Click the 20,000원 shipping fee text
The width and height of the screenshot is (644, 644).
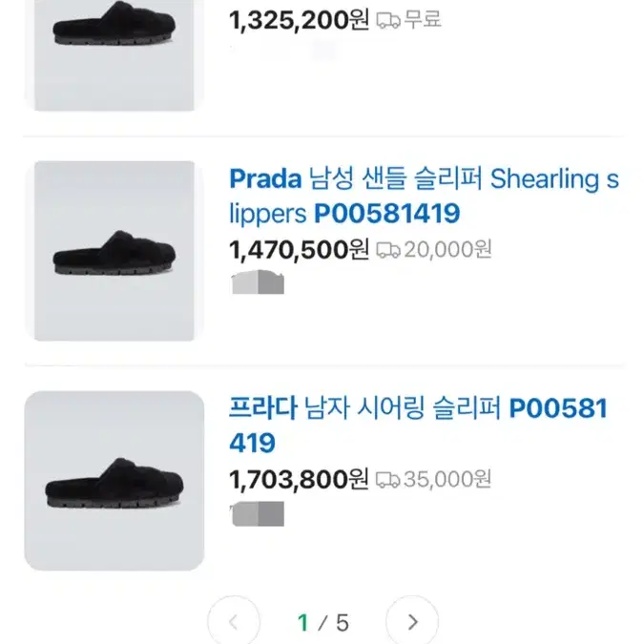coord(448,249)
